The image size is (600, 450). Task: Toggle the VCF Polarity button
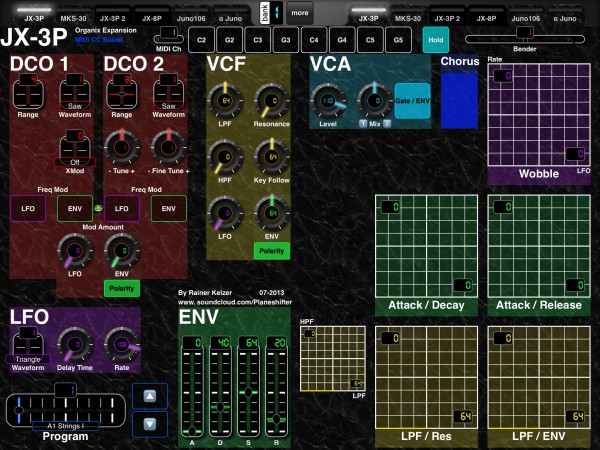[272, 251]
